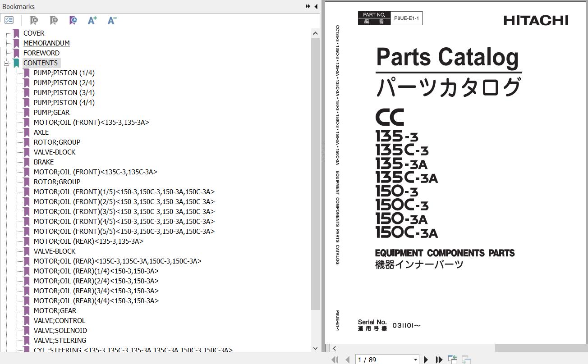Click the bookmark icon beside VALVE;SOLENOID
The image size is (588, 364).
(27, 330)
